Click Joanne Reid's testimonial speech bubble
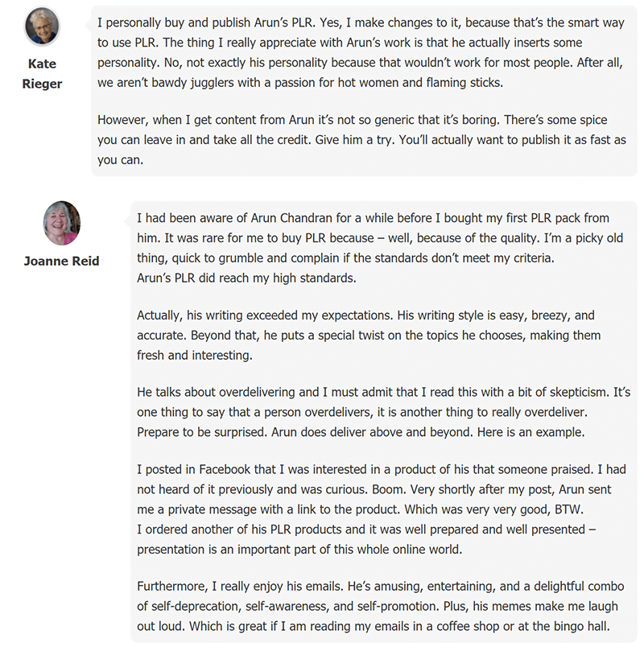 384,422
